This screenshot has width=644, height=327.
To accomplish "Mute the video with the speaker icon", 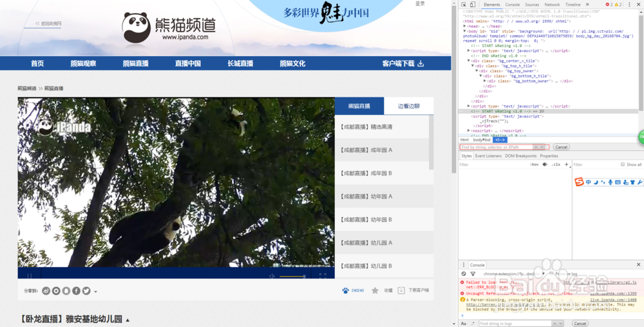I will pos(272,276).
